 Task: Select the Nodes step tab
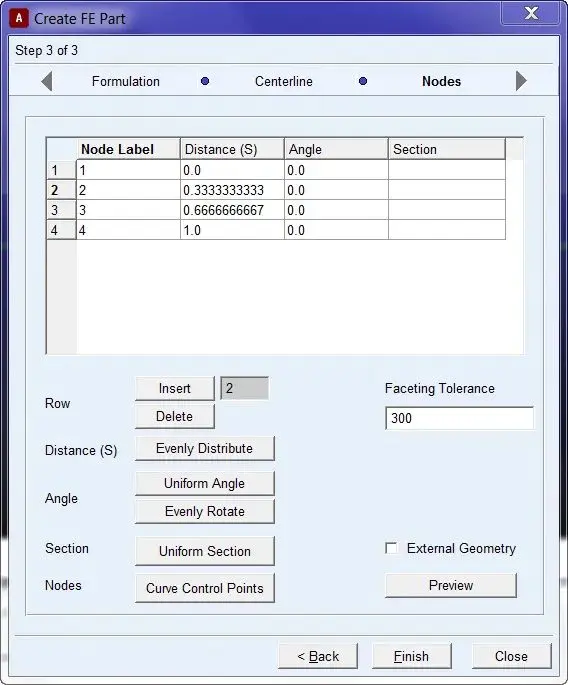click(441, 81)
